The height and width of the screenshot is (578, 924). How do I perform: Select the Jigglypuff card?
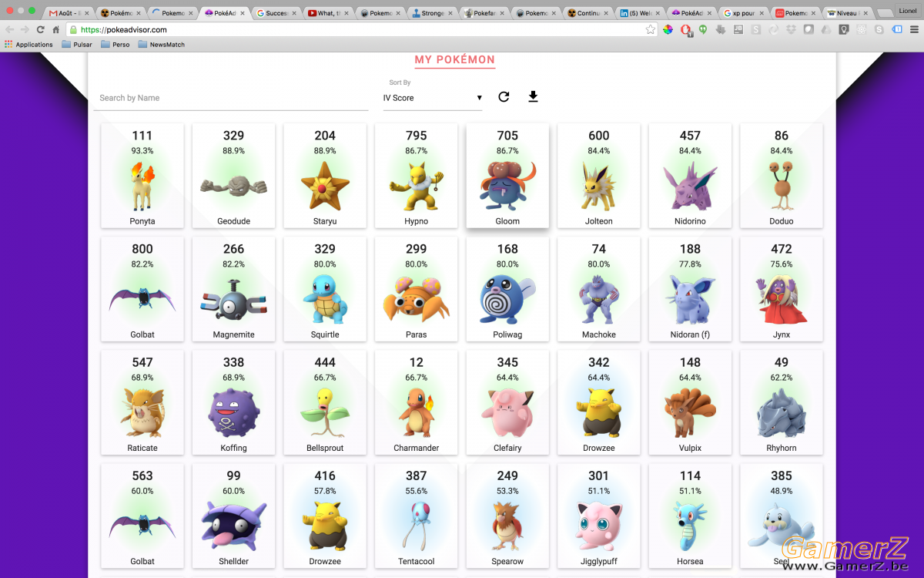[x=599, y=516]
